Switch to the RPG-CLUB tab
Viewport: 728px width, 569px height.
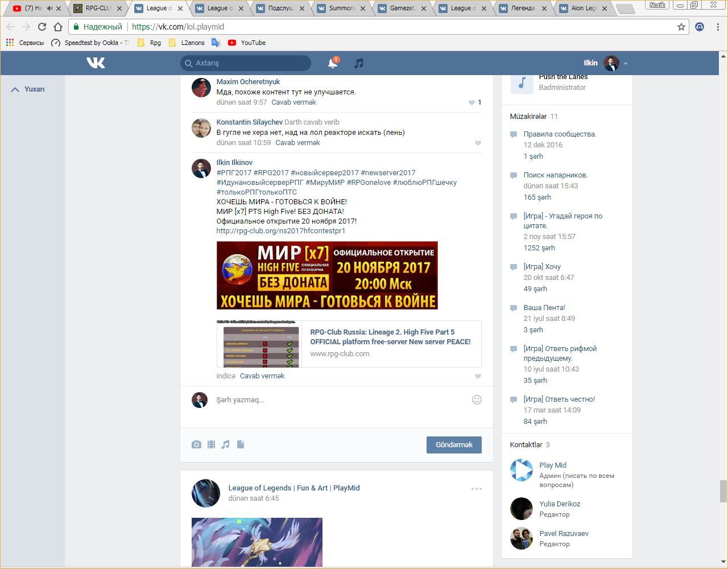point(98,9)
